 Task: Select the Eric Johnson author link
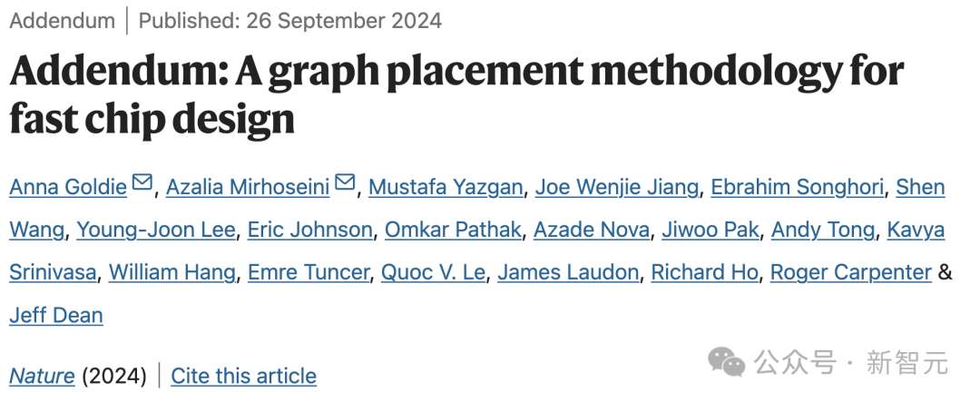310,230
